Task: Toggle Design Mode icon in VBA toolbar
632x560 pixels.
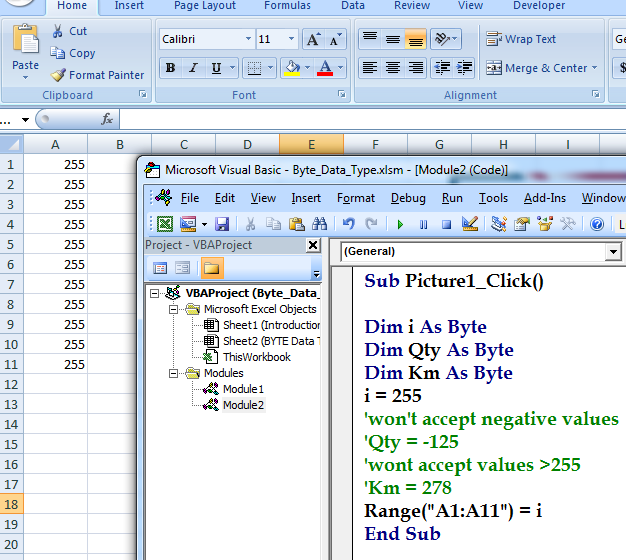Action: coord(470,224)
